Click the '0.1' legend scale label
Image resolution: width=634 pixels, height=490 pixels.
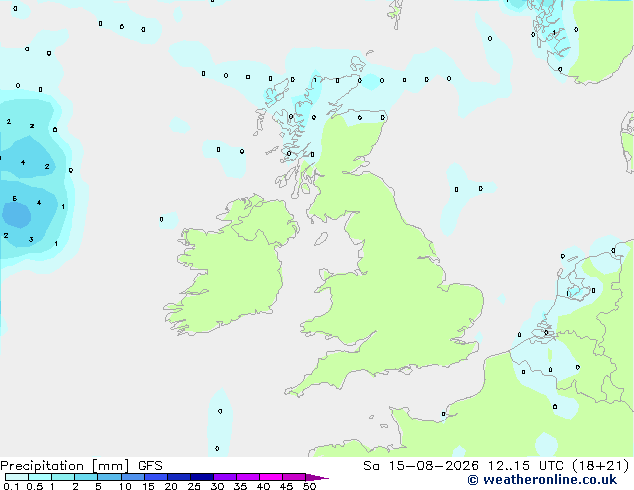[11, 486]
